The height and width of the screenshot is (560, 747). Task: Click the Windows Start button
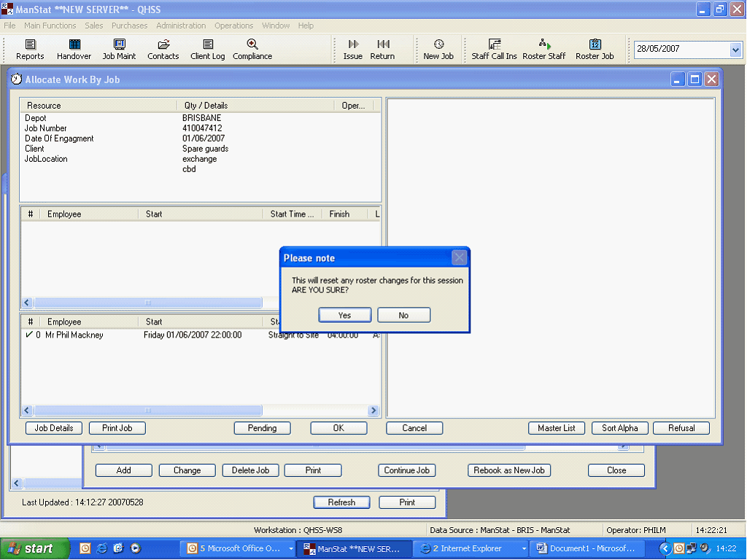click(34, 548)
